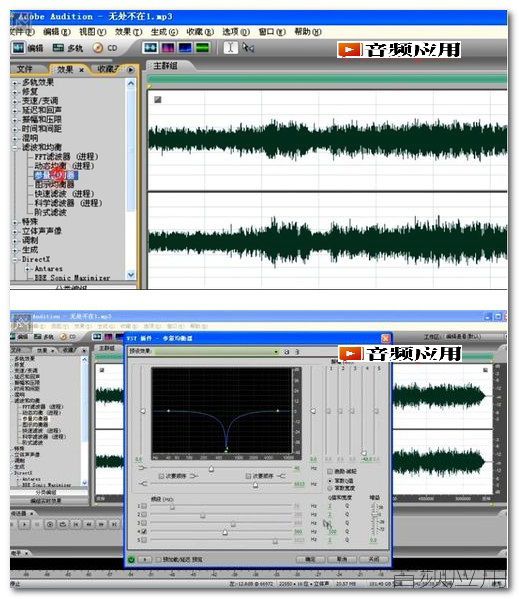Click 确定 button in EQ dialog
Viewport: 519px width, 599px height.
click(x=311, y=559)
